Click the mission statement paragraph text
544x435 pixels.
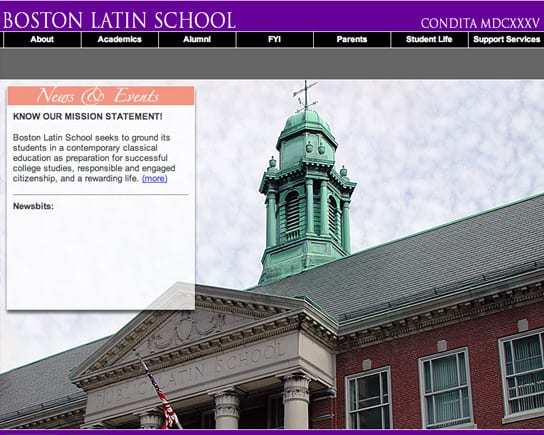pyautogui.click(x=94, y=158)
